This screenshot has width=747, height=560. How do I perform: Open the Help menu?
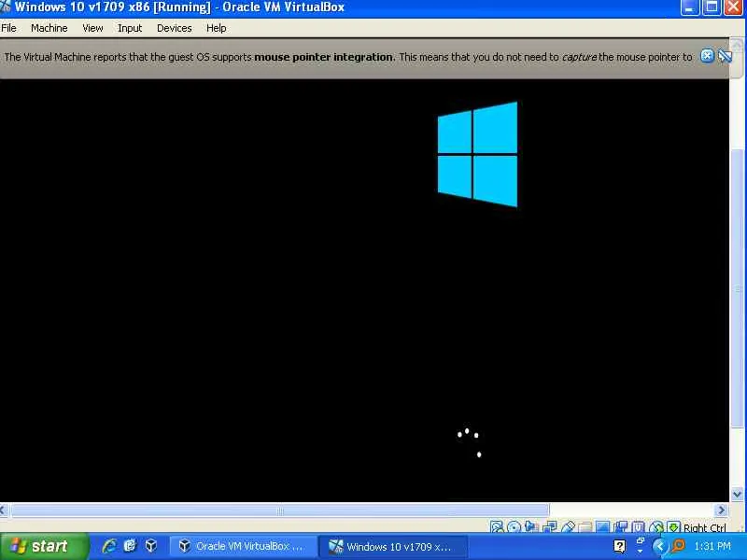[217, 28]
